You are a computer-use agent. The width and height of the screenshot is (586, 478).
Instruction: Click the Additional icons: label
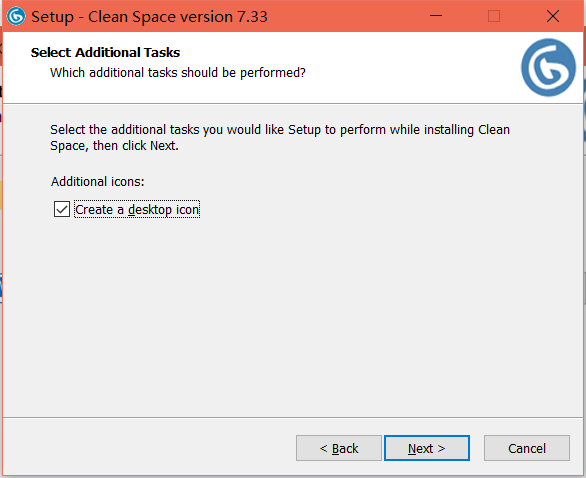pos(98,182)
